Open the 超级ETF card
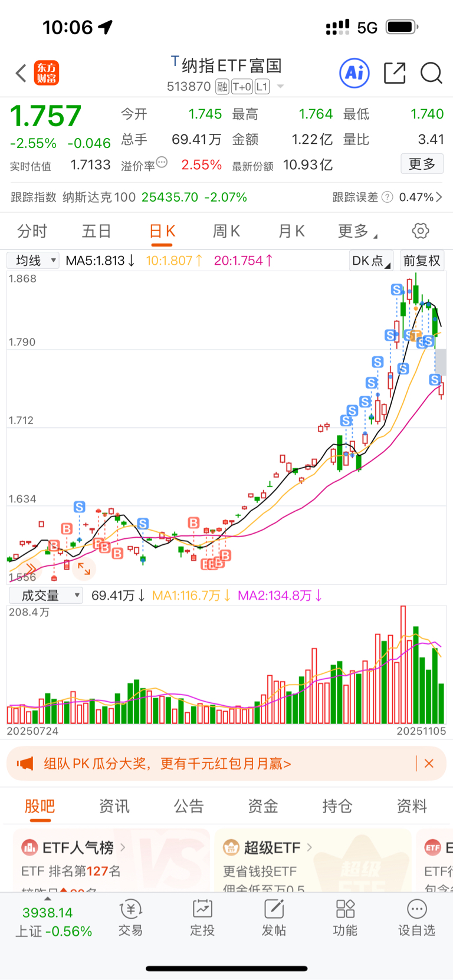The height and width of the screenshot is (980, 453). pos(313,860)
